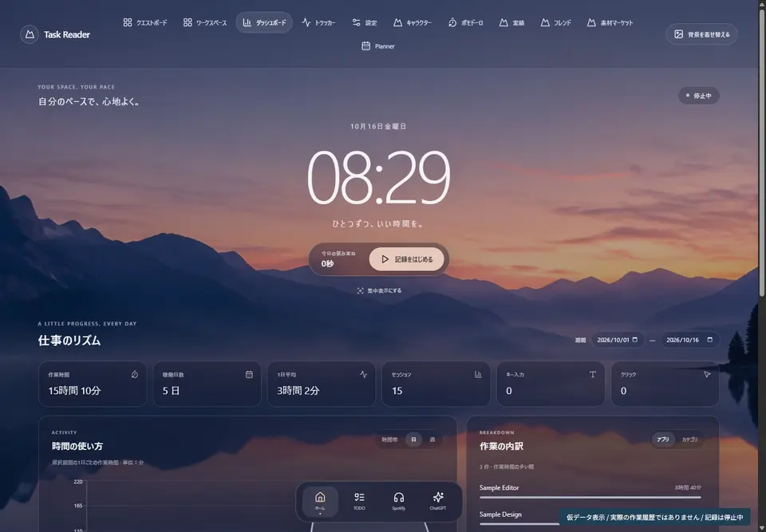
Task: Click the Task Reader logo icon
Action: click(30, 34)
